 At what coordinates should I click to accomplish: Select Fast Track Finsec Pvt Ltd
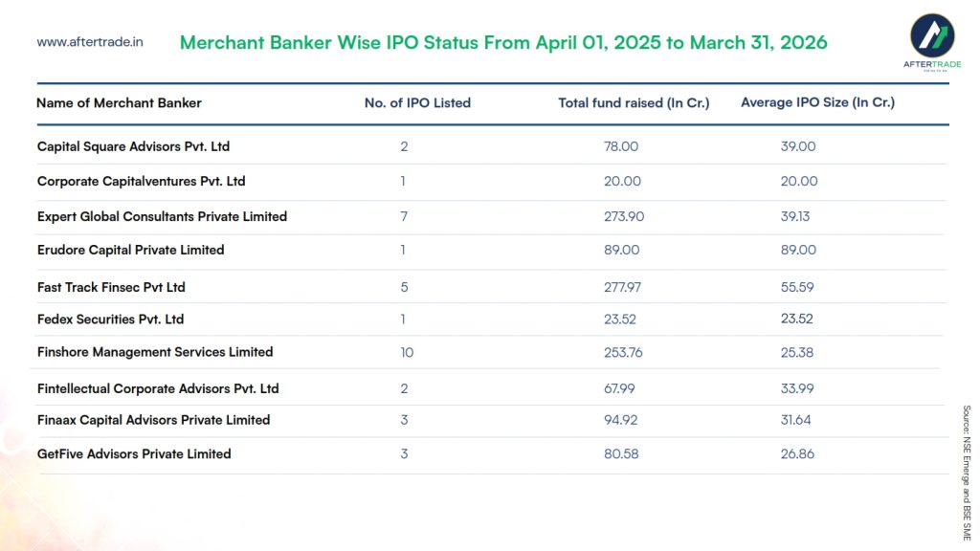pos(111,287)
